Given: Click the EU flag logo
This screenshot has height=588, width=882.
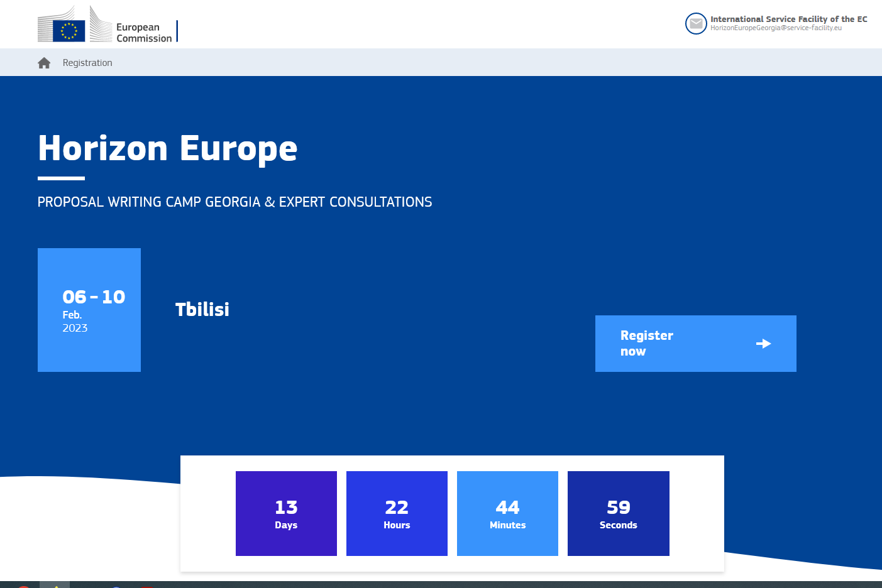Looking at the screenshot, I should [x=69, y=31].
